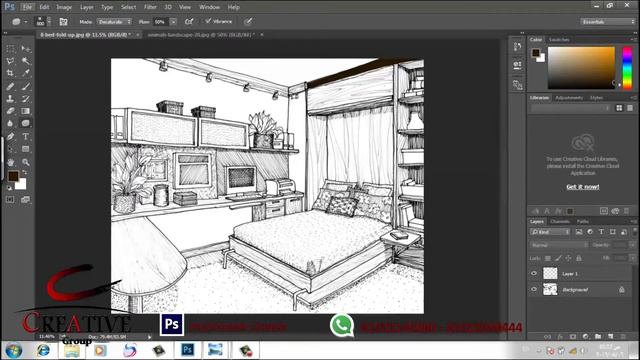Screen dimensions: 640x360
Task: Click the foreground color swatch in toolbox
Action: click(x=13, y=176)
